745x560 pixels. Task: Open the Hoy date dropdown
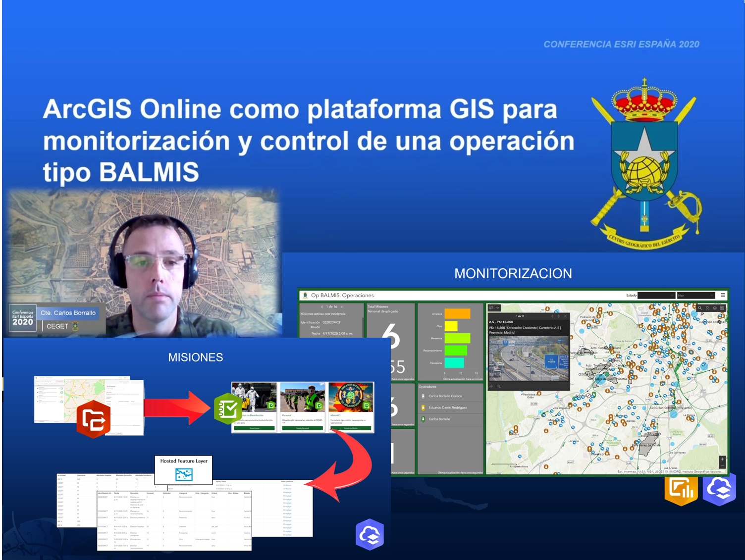[x=696, y=296]
